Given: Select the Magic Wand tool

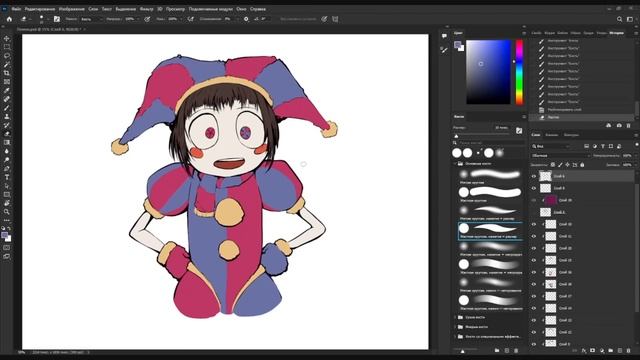Looking at the screenshot, I should pos(7,64).
